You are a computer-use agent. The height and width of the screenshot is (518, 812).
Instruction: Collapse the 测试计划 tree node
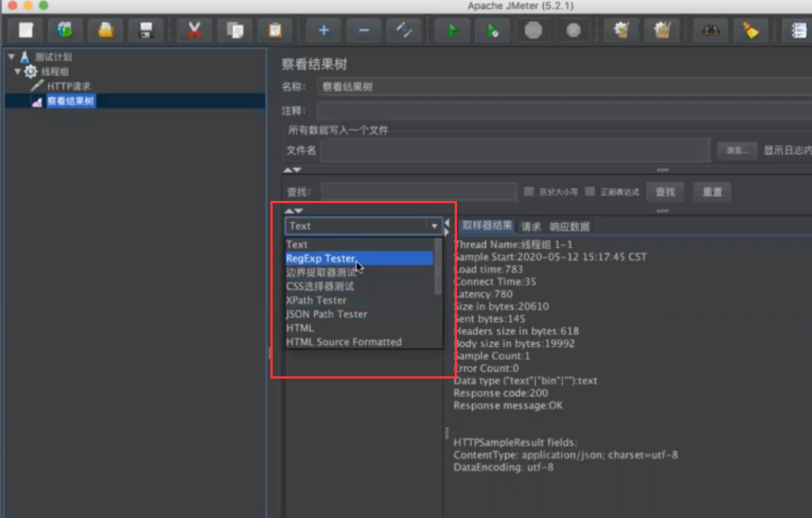(x=11, y=56)
